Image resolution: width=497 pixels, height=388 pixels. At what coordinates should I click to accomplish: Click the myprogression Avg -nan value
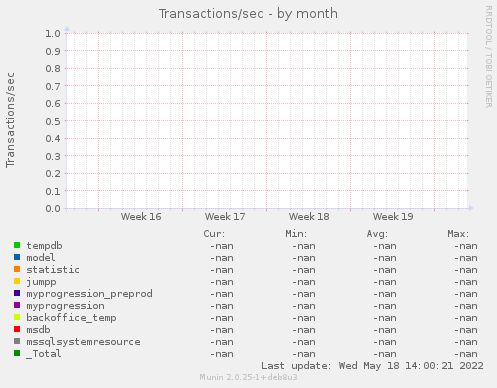pos(385,306)
